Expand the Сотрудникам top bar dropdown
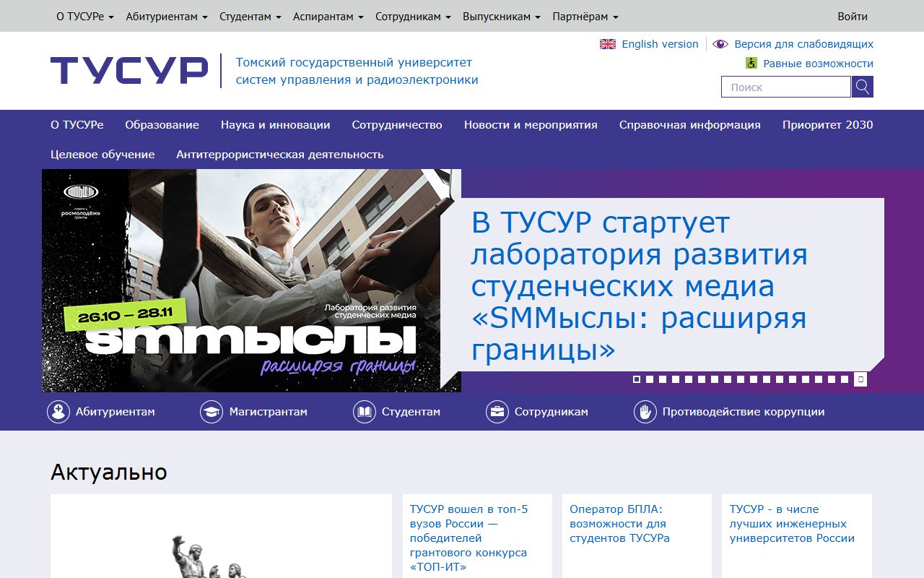 (x=413, y=16)
